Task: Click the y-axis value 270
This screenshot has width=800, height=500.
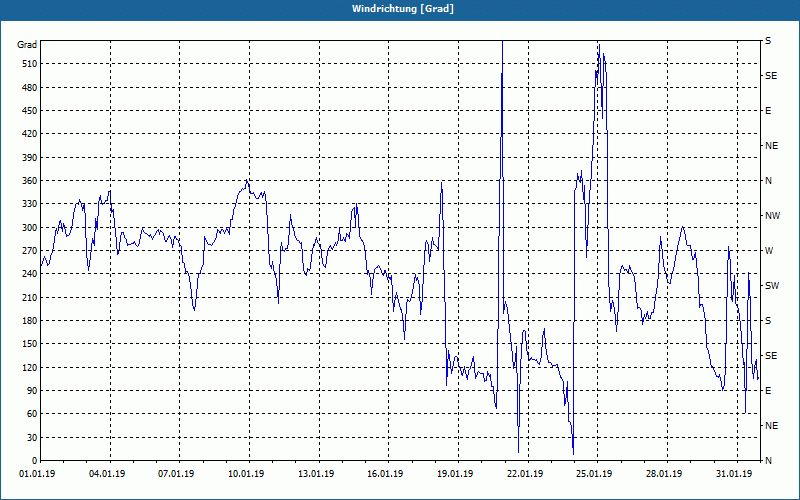Action: click(29, 251)
